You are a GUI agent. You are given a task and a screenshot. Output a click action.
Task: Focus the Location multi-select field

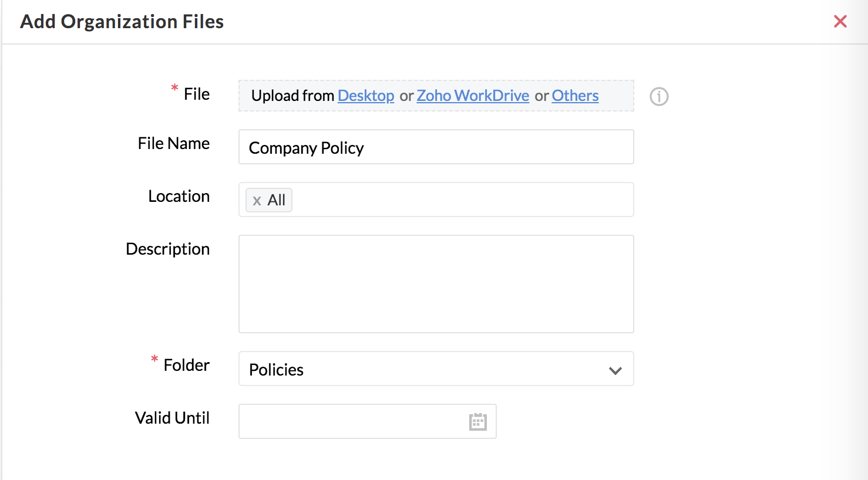tap(436, 200)
